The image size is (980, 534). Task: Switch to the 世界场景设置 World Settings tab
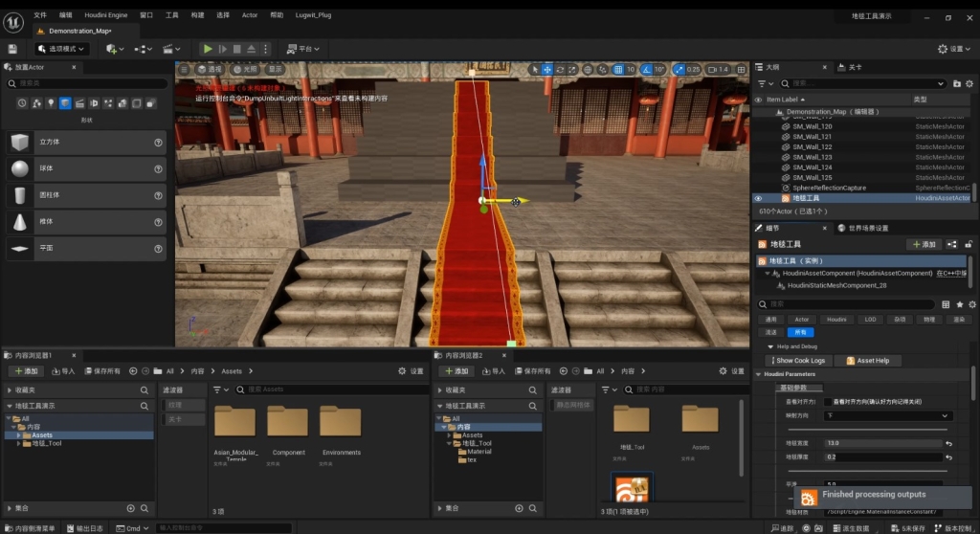click(x=863, y=228)
